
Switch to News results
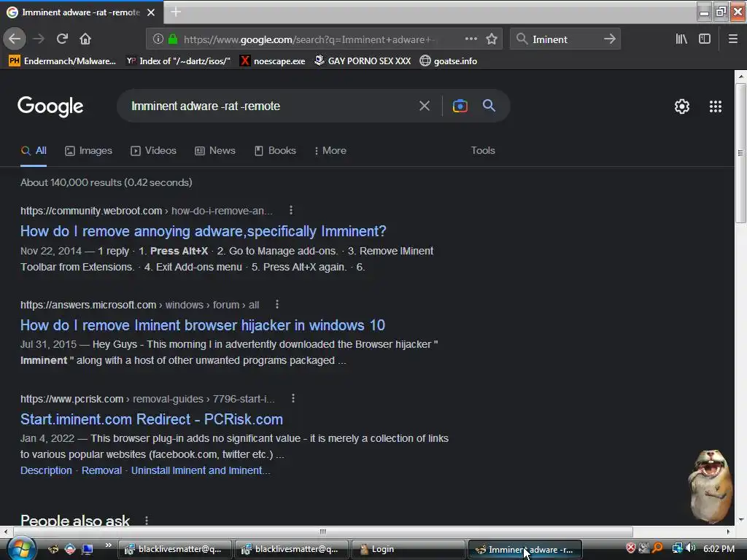pos(215,150)
